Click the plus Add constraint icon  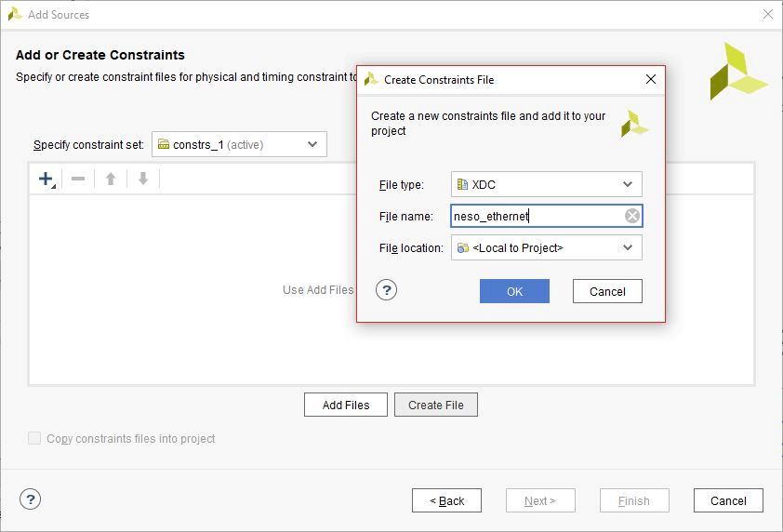(x=46, y=179)
